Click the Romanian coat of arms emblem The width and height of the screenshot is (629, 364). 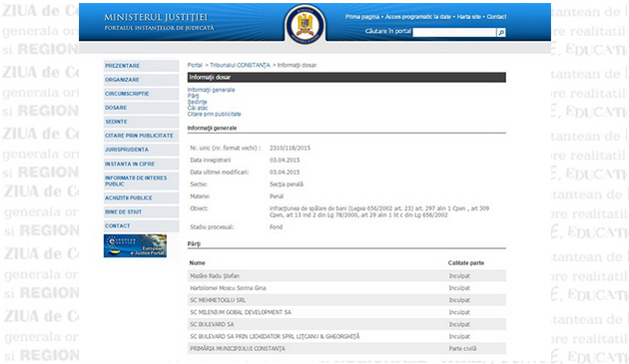[x=305, y=25]
